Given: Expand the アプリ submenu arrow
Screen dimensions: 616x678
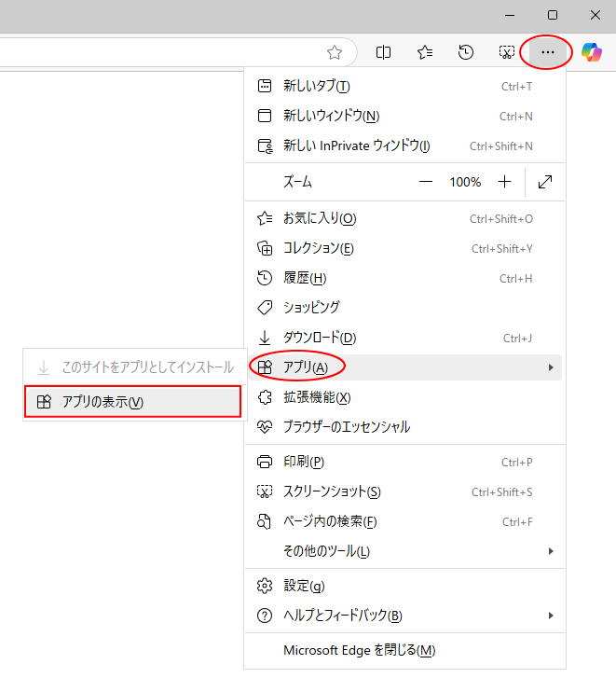Looking at the screenshot, I should click(551, 367).
